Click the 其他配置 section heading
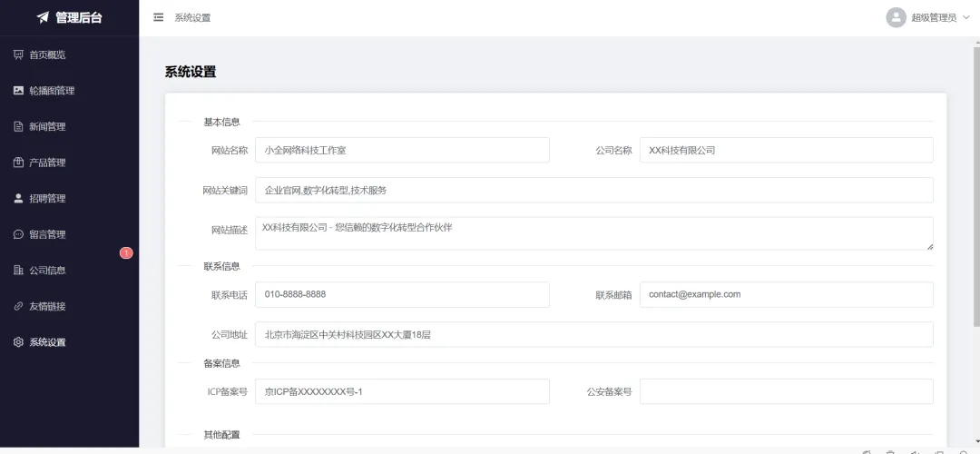980x454 pixels. tap(222, 435)
